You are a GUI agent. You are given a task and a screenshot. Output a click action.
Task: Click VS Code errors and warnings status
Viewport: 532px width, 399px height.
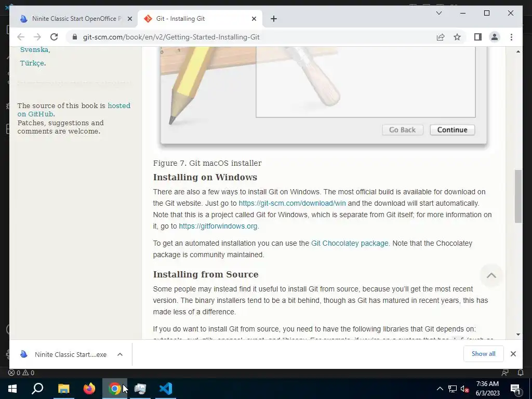pyautogui.click(x=21, y=373)
